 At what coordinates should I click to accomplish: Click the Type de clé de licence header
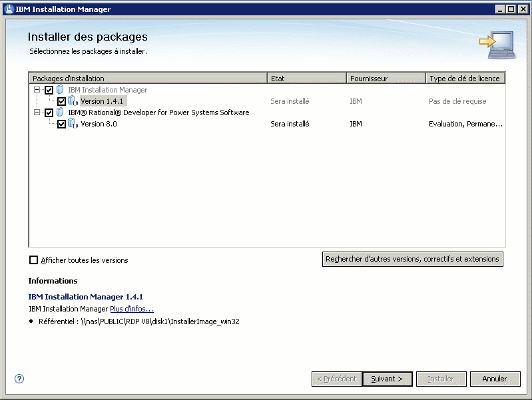(465, 79)
